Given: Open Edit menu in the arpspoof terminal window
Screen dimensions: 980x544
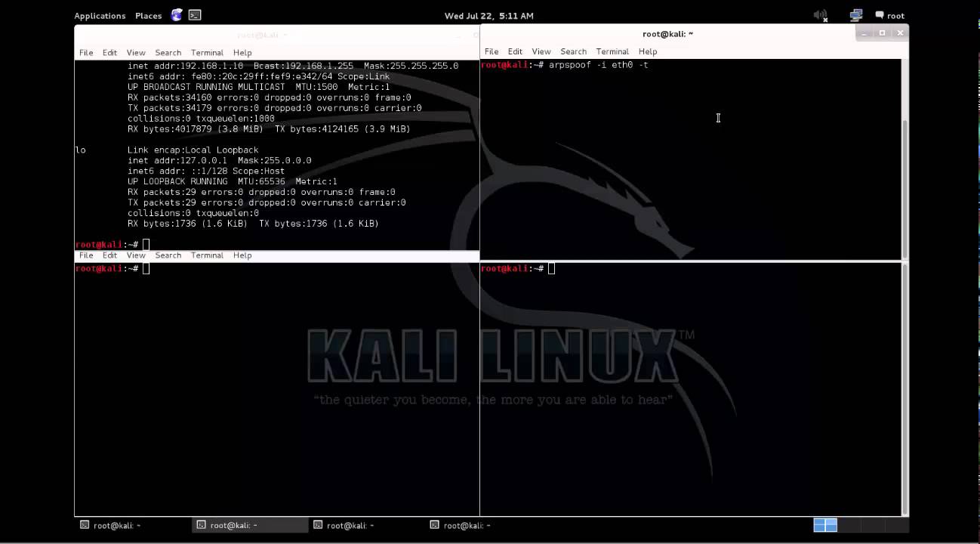Looking at the screenshot, I should [515, 51].
